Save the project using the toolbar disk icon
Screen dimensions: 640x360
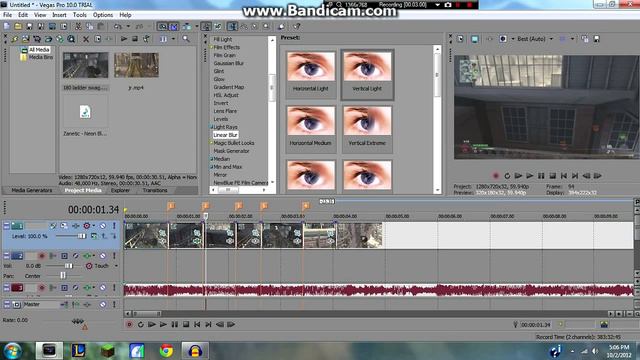click(x=29, y=27)
